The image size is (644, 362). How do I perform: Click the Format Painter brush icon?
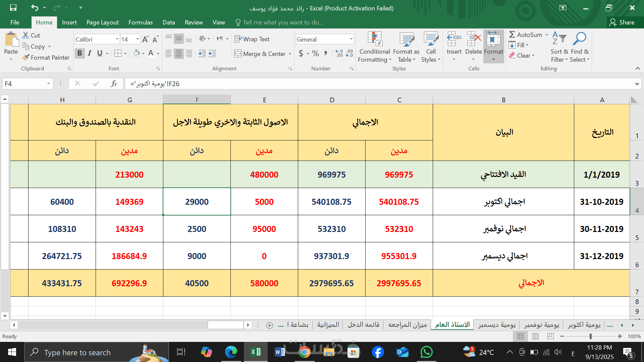click(x=26, y=58)
